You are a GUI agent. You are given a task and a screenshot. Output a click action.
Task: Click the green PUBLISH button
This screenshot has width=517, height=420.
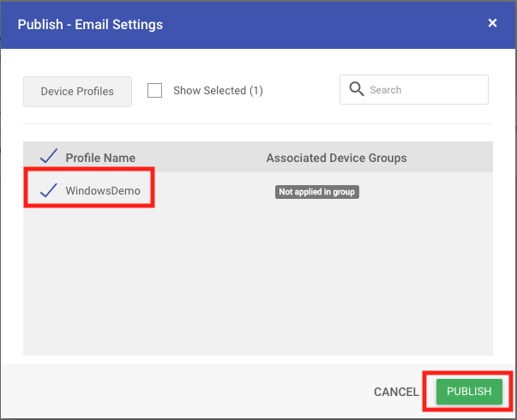(469, 392)
